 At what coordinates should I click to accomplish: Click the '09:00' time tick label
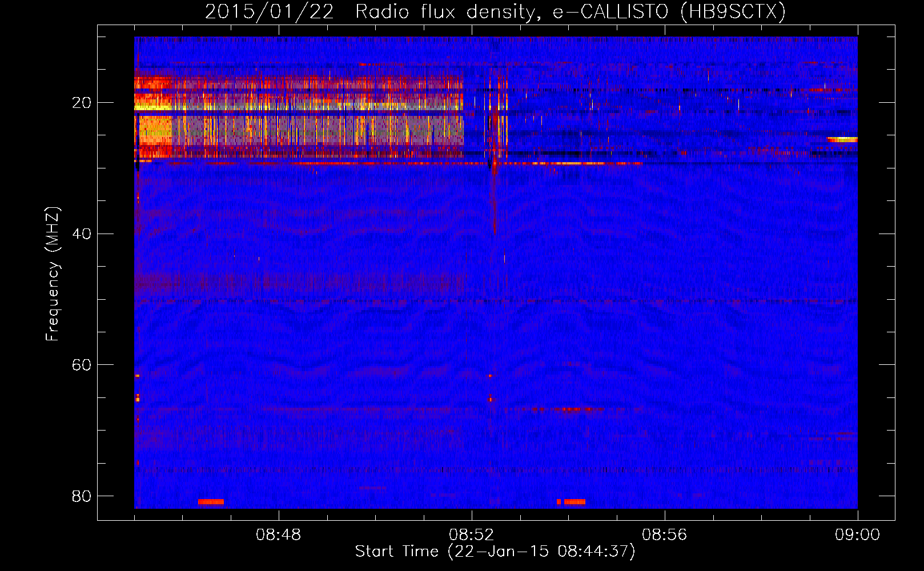pos(857,535)
